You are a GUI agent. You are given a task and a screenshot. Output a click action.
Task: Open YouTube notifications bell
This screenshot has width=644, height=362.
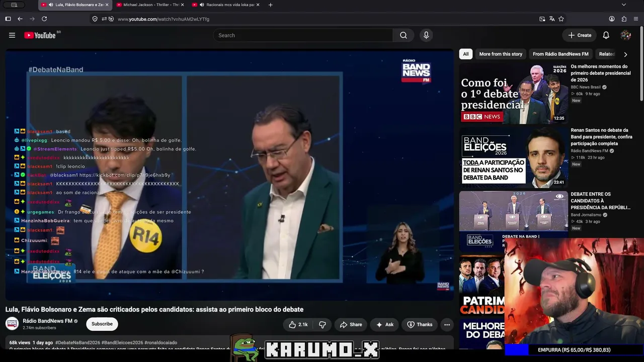pyautogui.click(x=606, y=35)
